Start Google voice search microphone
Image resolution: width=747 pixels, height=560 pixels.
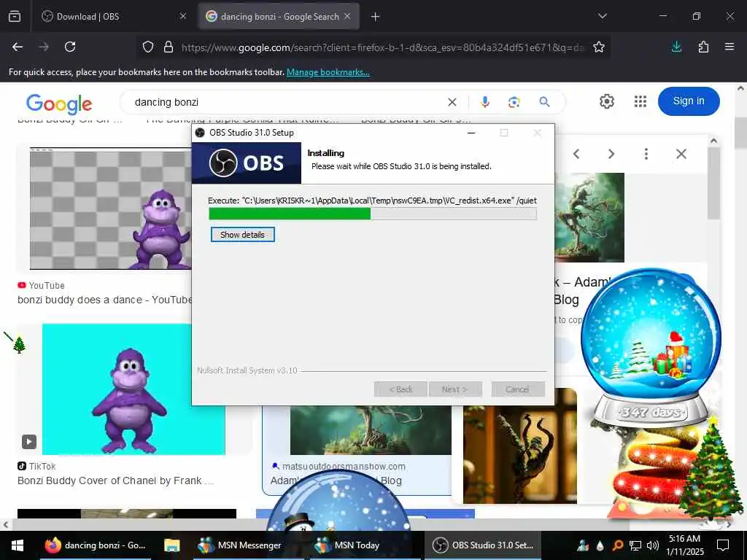click(x=485, y=102)
